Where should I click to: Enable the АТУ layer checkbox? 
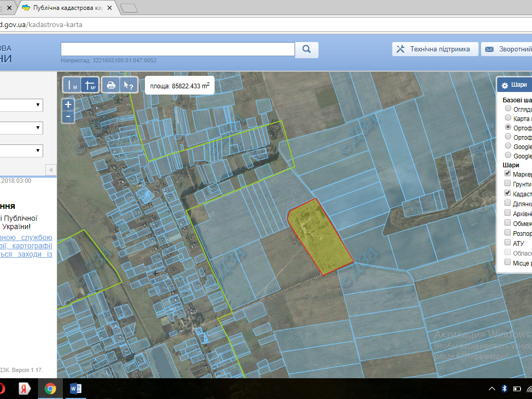pos(508,242)
